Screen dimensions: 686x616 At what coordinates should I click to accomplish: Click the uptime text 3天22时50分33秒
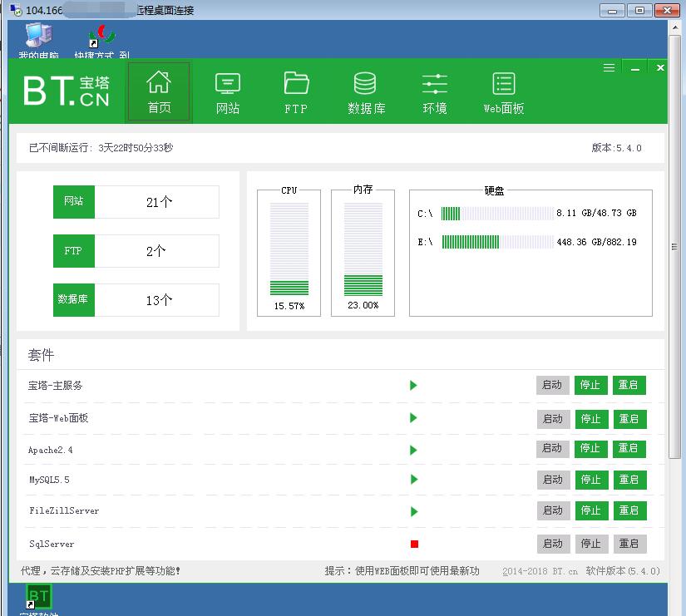[x=136, y=148]
